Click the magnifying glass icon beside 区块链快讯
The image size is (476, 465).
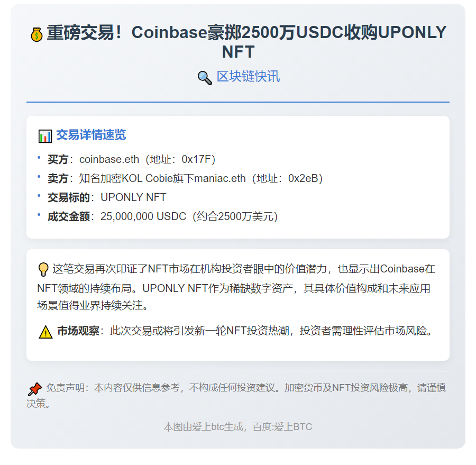(x=205, y=78)
